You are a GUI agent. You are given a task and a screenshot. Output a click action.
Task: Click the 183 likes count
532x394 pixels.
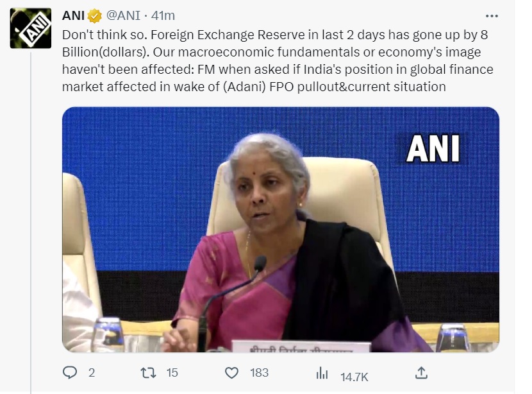(259, 373)
